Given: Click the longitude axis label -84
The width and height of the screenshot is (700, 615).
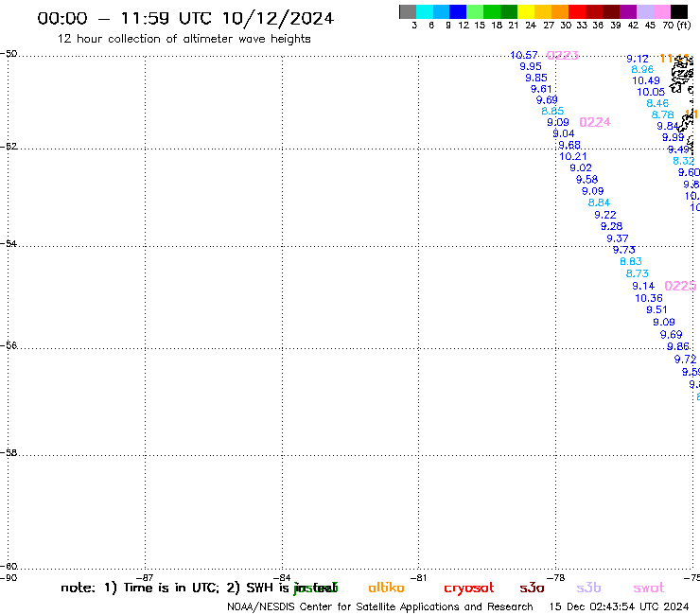Looking at the screenshot, I should coord(282,577).
